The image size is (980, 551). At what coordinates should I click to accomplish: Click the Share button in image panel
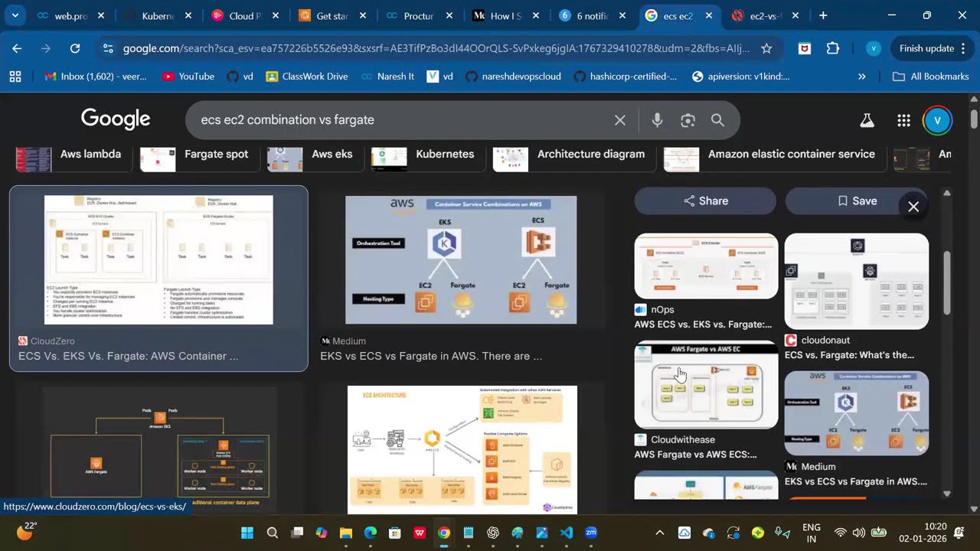pos(705,201)
